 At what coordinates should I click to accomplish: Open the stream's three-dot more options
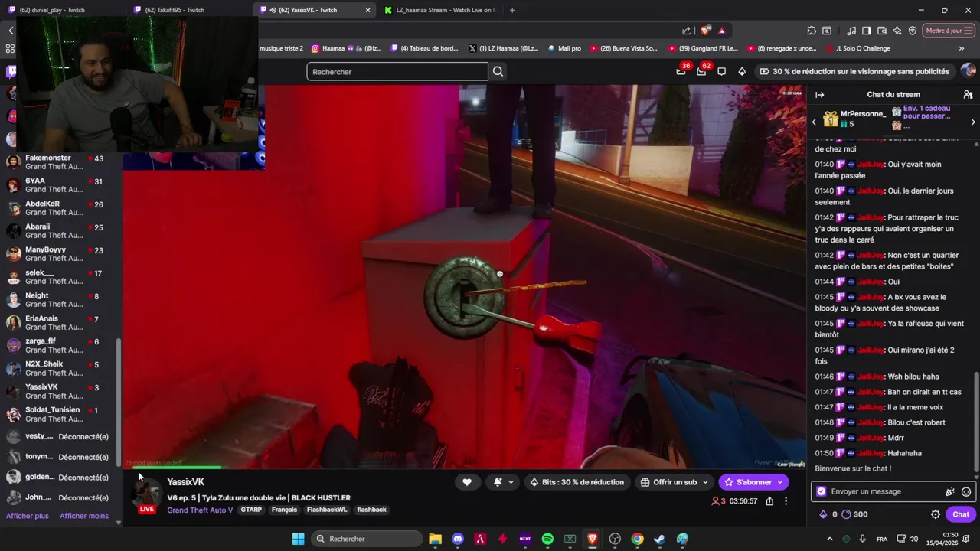[x=786, y=501]
